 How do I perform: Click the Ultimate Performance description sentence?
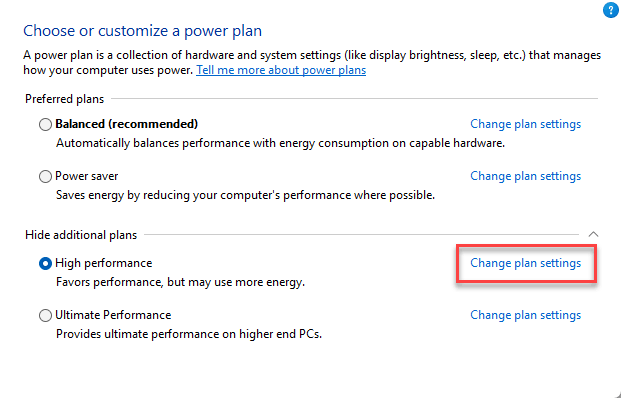tap(189, 334)
